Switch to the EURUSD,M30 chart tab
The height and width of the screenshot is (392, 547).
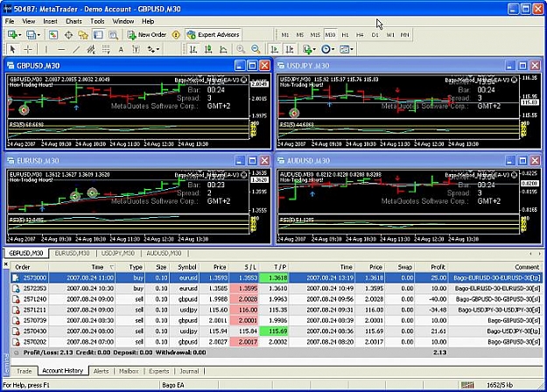(73, 253)
